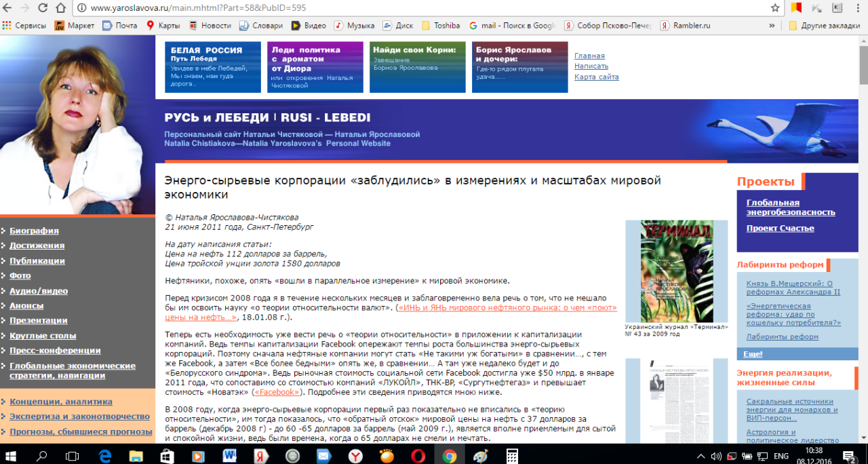Open the Карты bookmark

(x=163, y=26)
